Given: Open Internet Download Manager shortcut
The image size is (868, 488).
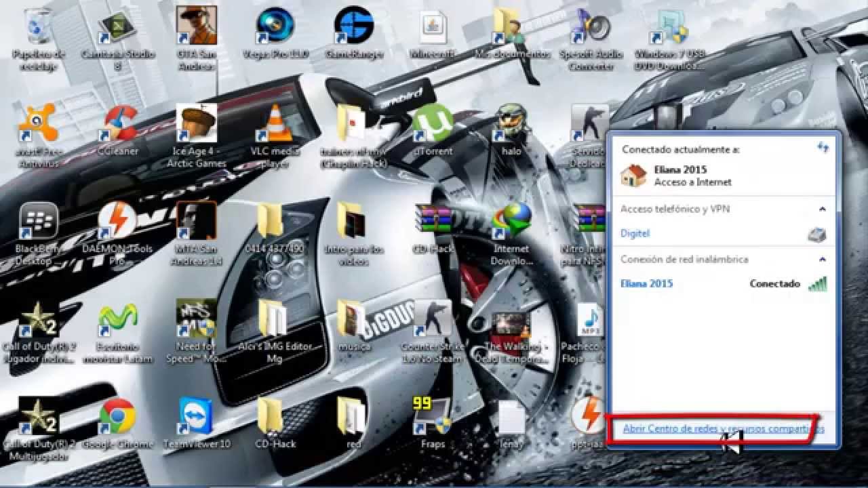Looking at the screenshot, I should 512,234.
